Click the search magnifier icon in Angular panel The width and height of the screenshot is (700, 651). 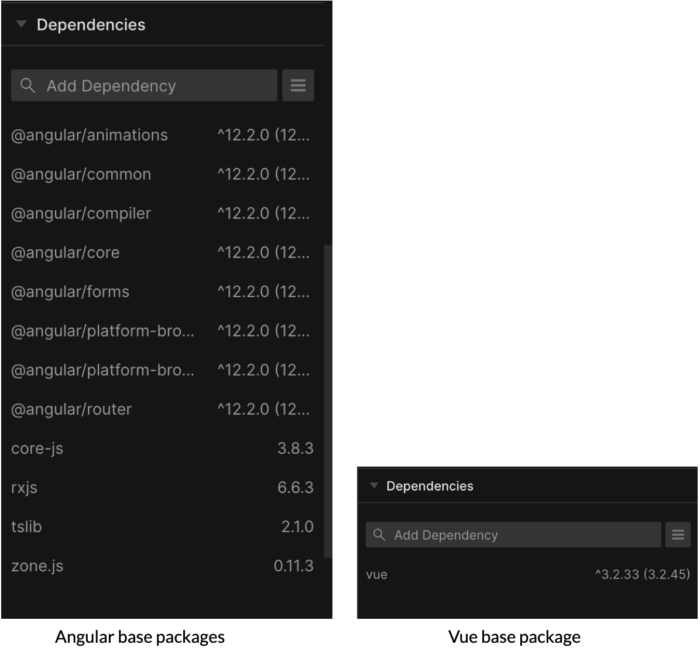coord(28,86)
